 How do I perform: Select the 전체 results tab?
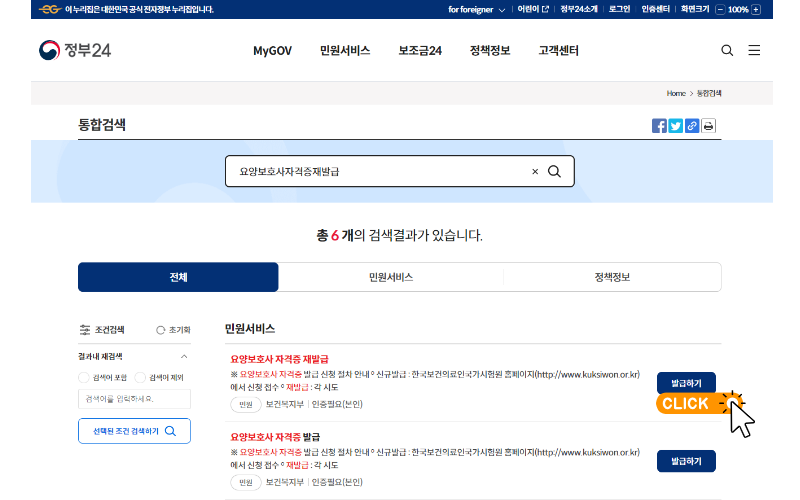(x=178, y=277)
